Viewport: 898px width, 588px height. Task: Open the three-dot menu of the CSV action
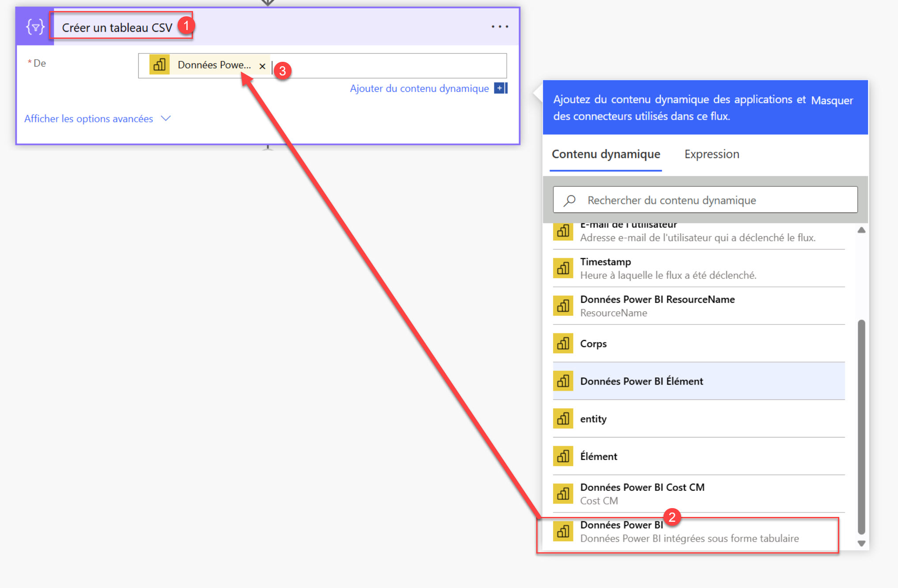[500, 27]
